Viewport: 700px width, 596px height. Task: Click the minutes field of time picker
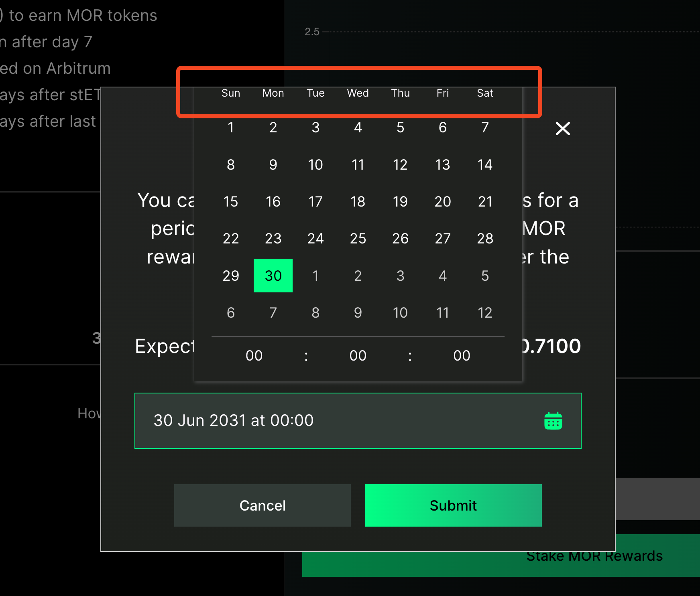click(358, 356)
